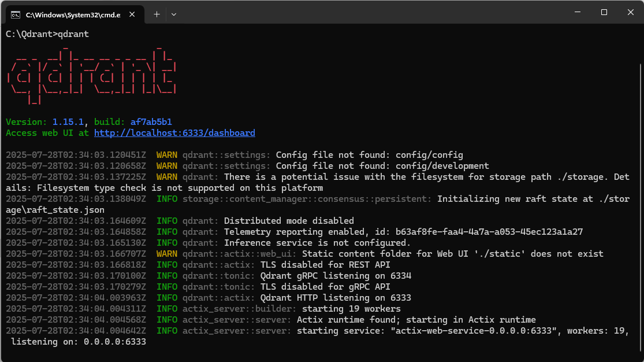Click the "Distributed mode disabled" message

289,221
